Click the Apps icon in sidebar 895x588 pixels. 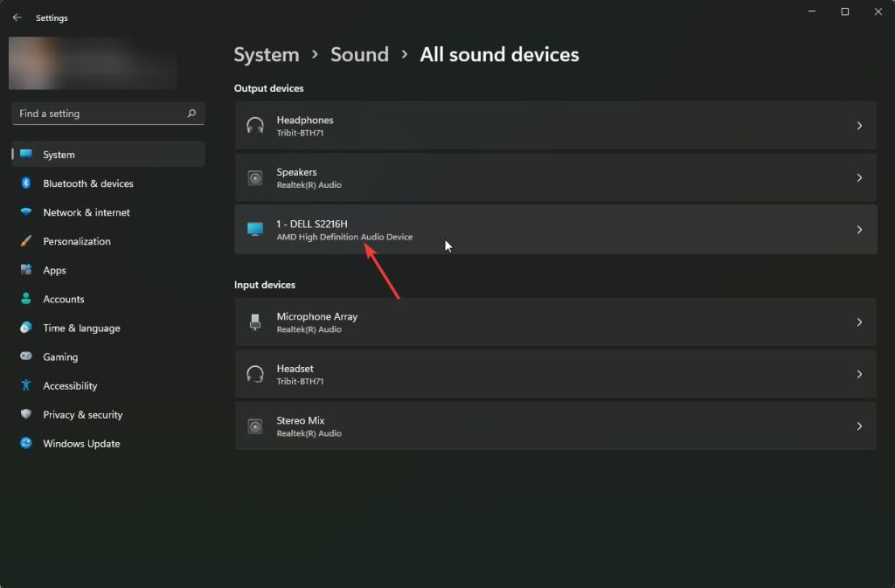pyautogui.click(x=26, y=270)
